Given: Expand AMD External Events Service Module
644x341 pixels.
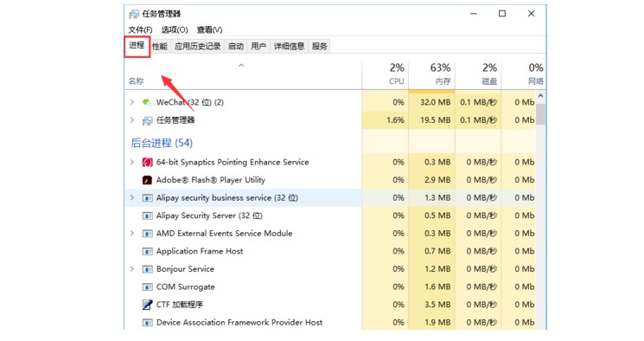Looking at the screenshot, I should [x=132, y=233].
